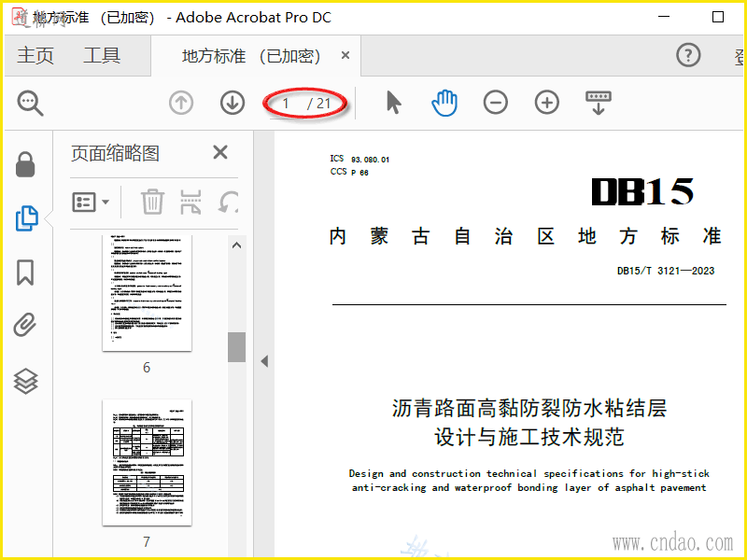
Task: Click the Acrobat app icon in title bar
Action: tap(20, 17)
